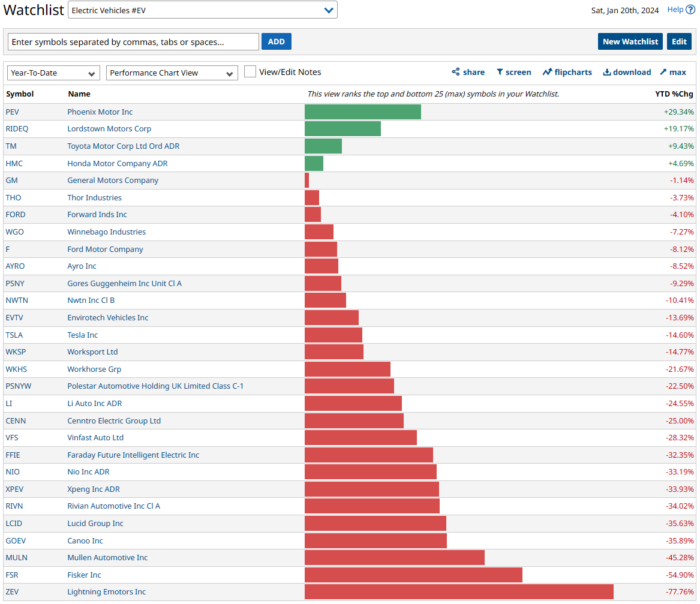The height and width of the screenshot is (604, 700).
Task: Open the Electric Vehicles #EV watchlist dropdown
Action: click(202, 10)
